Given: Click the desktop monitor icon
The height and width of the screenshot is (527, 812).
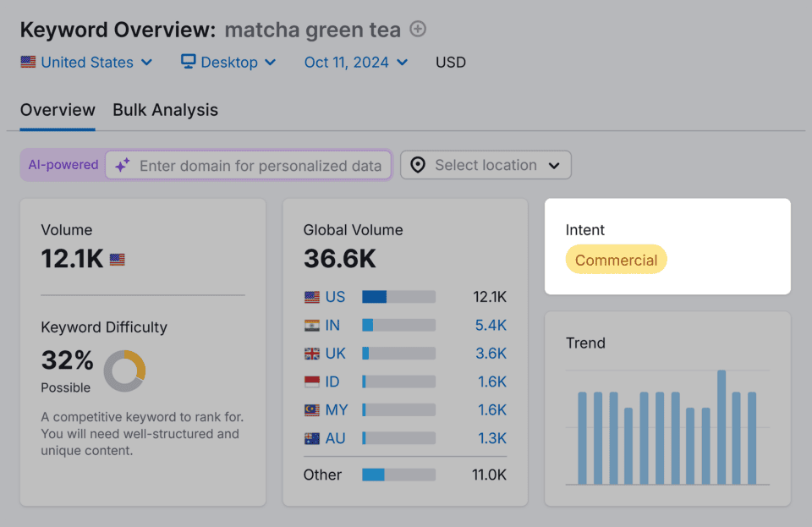Looking at the screenshot, I should pyautogui.click(x=189, y=62).
